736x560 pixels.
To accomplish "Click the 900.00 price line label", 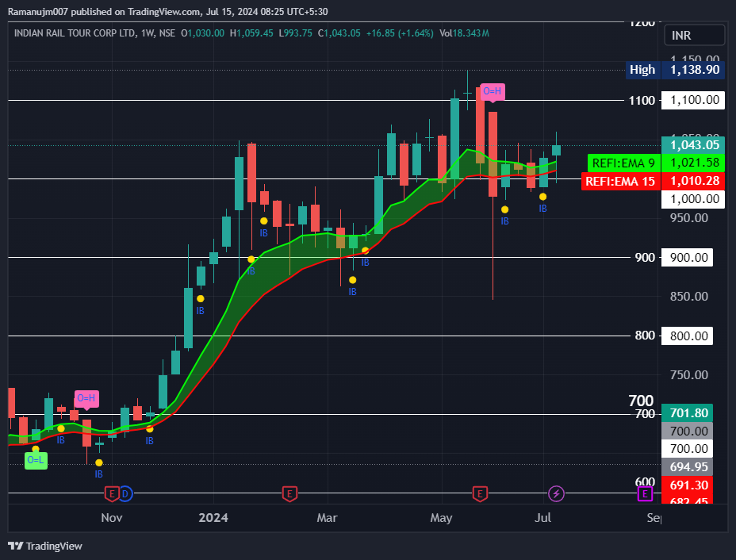I will coord(687,257).
